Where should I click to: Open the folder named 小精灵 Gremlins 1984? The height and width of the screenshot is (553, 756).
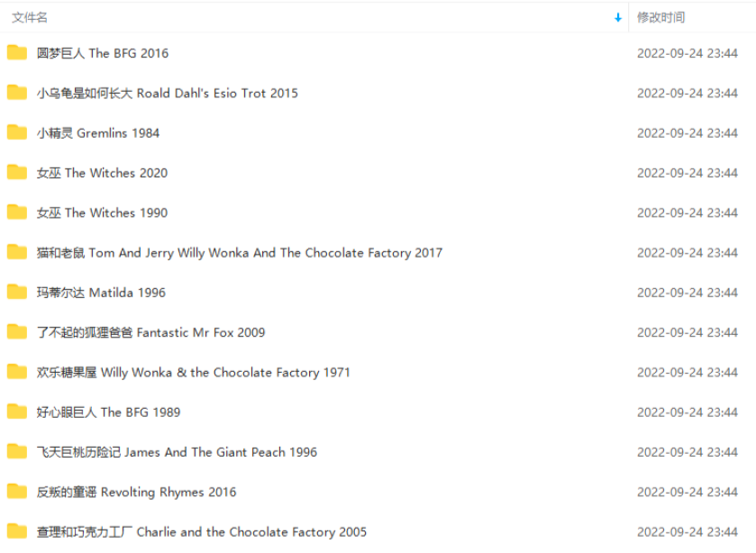click(x=98, y=133)
